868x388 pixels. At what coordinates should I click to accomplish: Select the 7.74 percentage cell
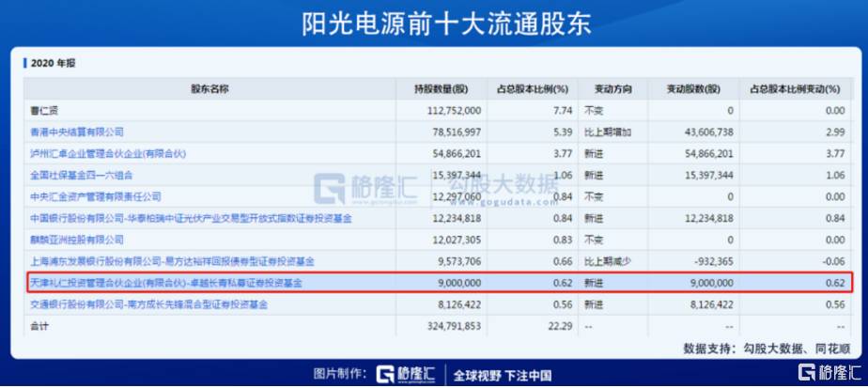pos(563,111)
